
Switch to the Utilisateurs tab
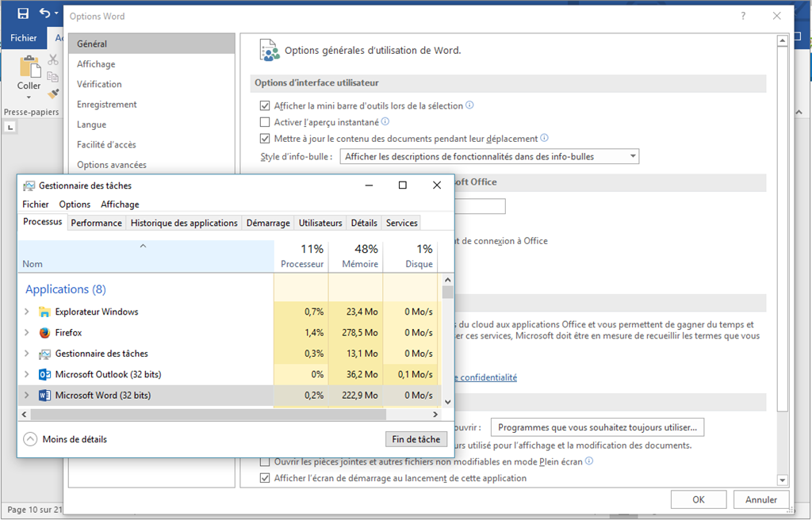tap(320, 223)
